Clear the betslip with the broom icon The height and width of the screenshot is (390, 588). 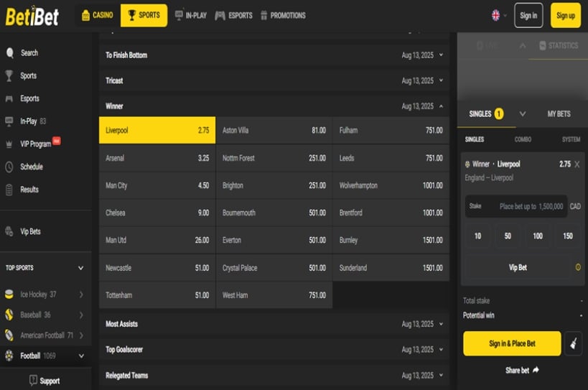[x=574, y=343]
